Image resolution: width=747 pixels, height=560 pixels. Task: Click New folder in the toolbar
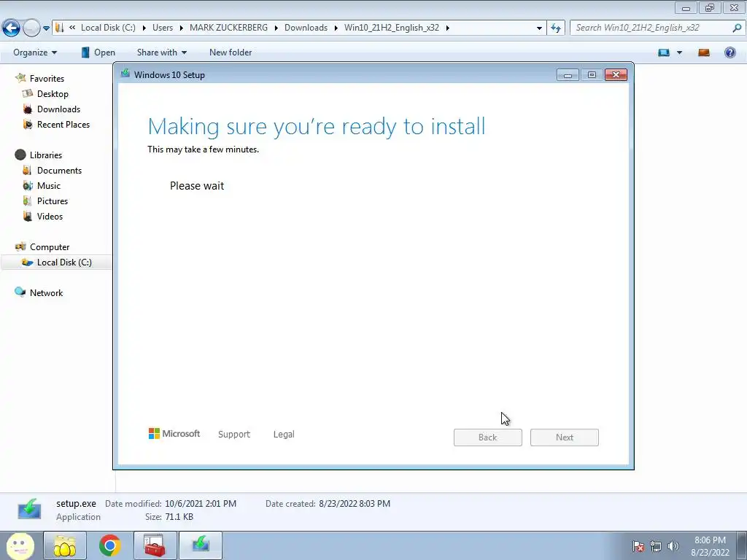231,52
